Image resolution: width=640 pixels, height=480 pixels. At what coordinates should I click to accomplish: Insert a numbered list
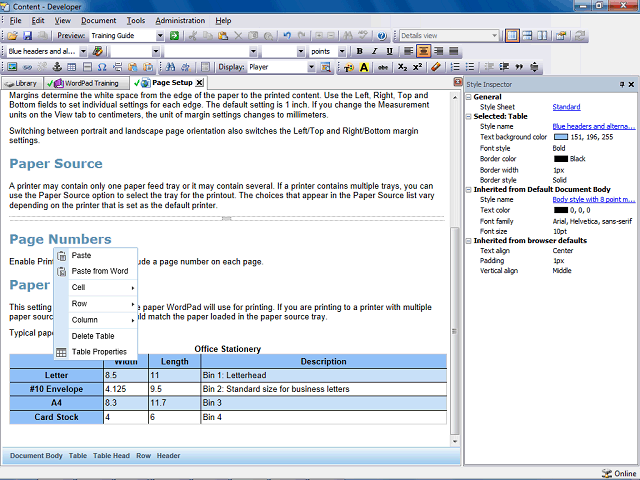pos(455,67)
